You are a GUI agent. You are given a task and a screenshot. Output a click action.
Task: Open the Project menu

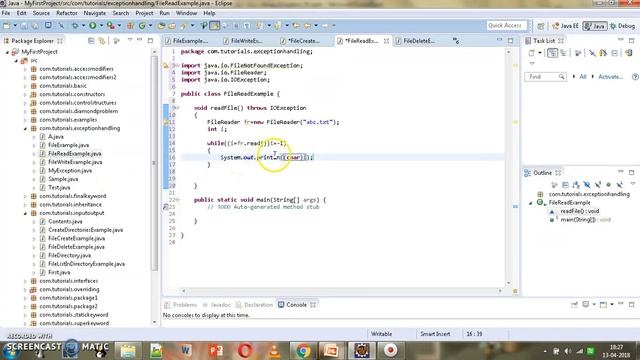pyautogui.click(x=144, y=13)
